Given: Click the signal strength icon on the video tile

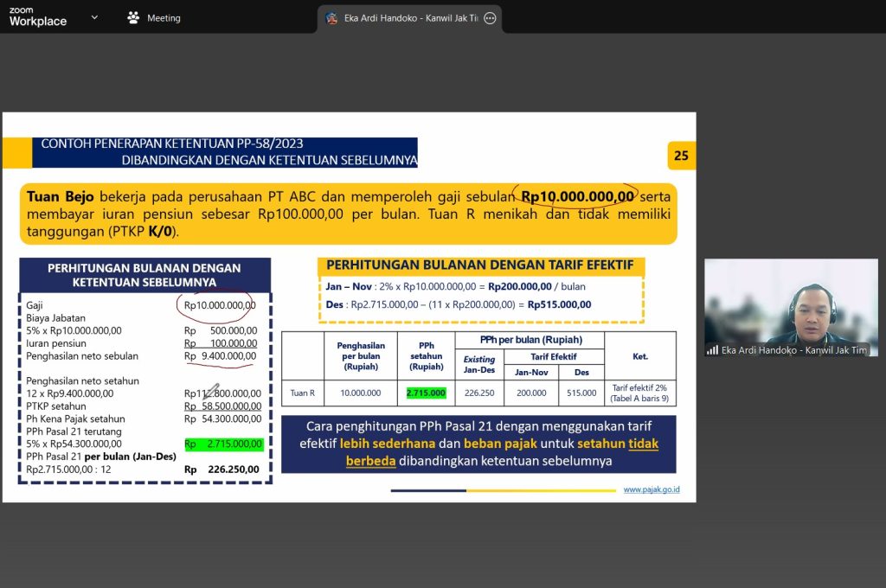Looking at the screenshot, I should click(712, 350).
